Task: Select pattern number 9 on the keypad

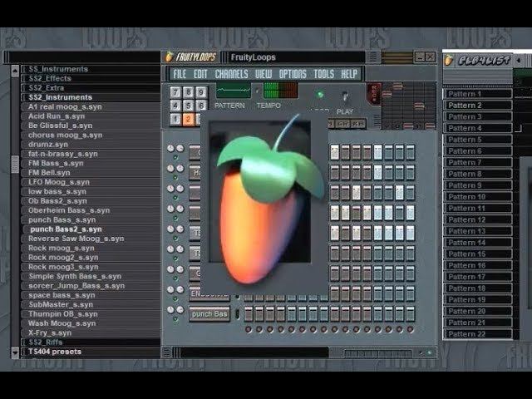Action: [x=201, y=92]
